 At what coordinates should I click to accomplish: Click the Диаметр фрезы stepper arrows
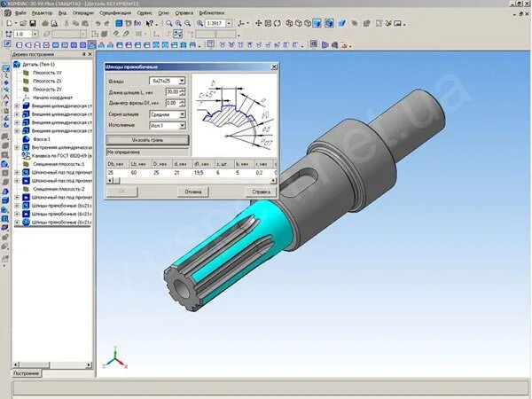pos(183,103)
